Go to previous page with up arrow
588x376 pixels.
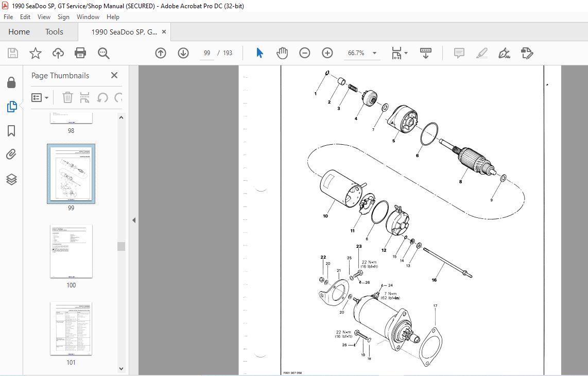[x=161, y=53]
